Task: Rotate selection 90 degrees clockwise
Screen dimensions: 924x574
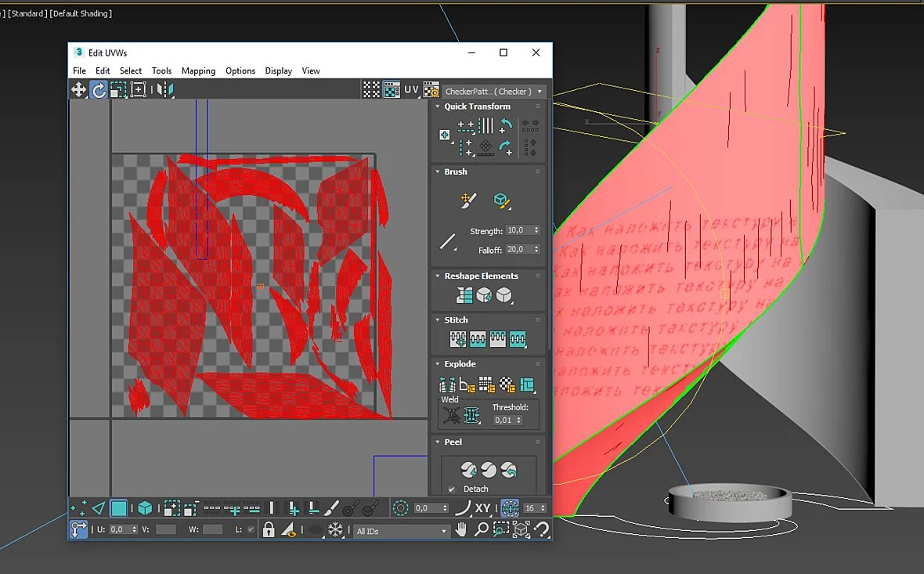Action: 505,147
